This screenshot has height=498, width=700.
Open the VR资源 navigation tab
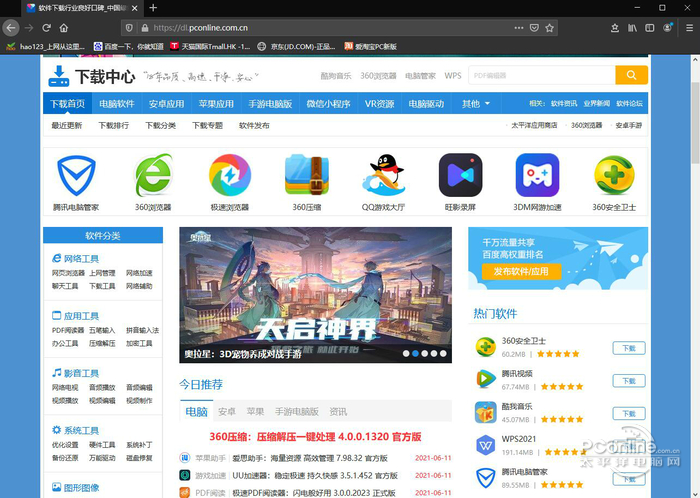(379, 104)
